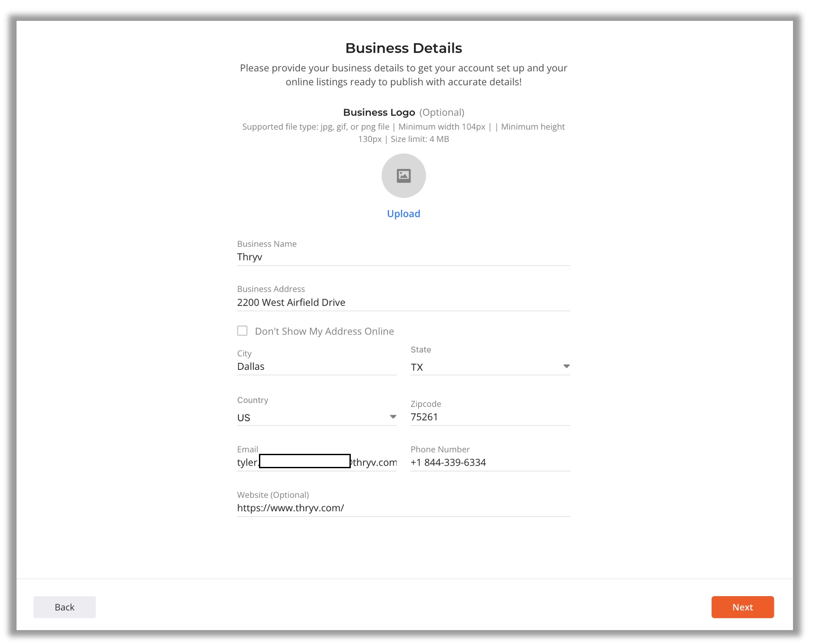Click the phone number "+1 844-339-6334"

[x=448, y=462]
